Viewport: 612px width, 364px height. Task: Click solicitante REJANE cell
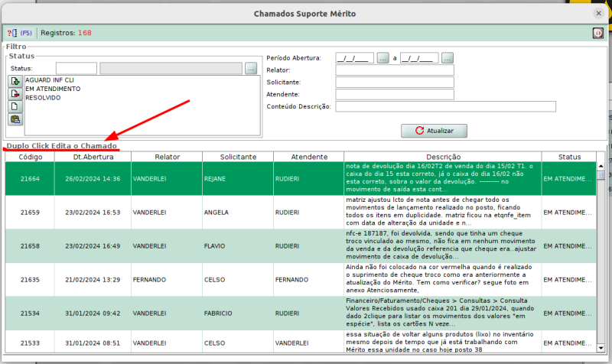pos(238,179)
